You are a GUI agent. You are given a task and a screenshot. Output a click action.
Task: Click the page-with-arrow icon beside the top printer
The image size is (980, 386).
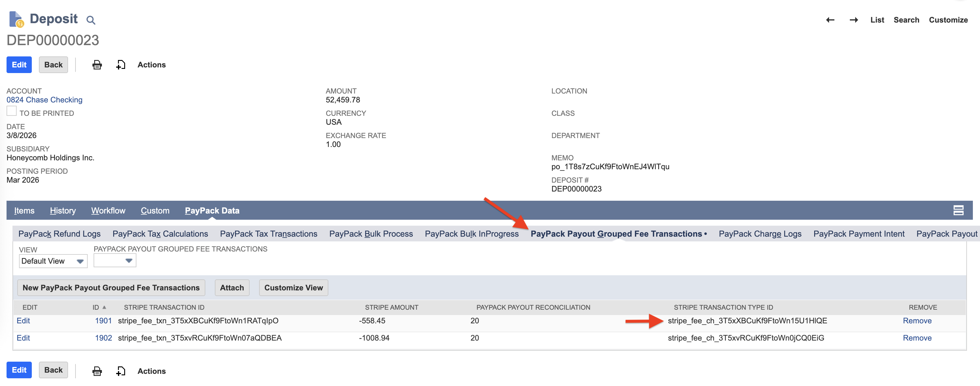pyautogui.click(x=121, y=65)
